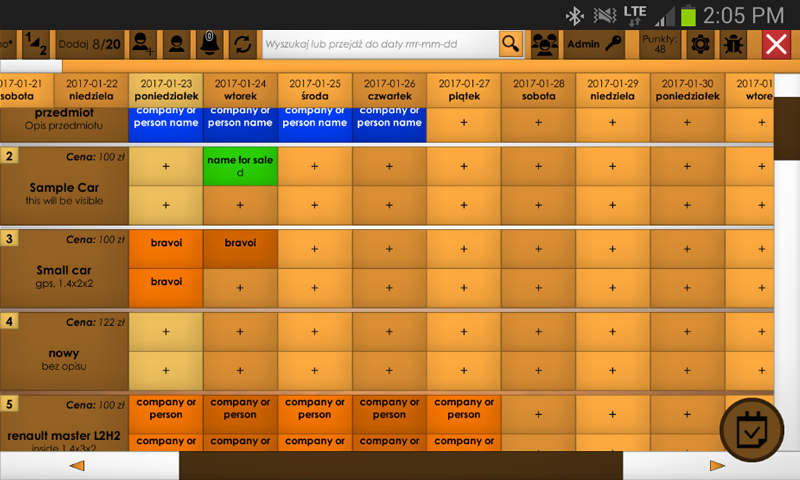This screenshot has width=800, height=480.
Task: Check battery status icon
Action: pyautogui.click(x=688, y=15)
